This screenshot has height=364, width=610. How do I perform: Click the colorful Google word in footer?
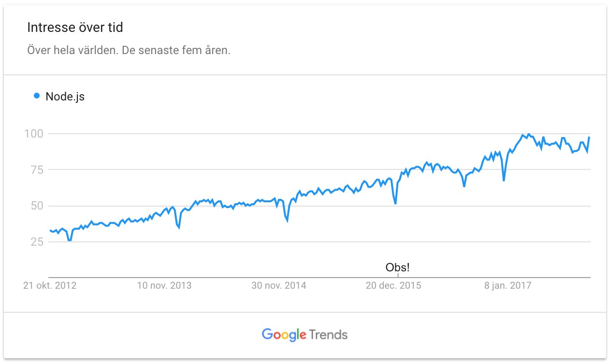(x=284, y=335)
